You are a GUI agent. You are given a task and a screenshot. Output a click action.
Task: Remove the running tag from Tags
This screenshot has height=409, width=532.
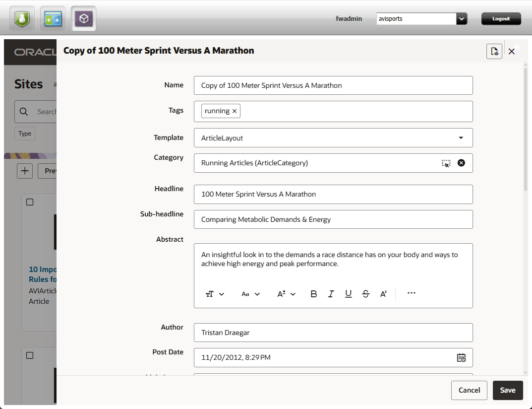(234, 111)
